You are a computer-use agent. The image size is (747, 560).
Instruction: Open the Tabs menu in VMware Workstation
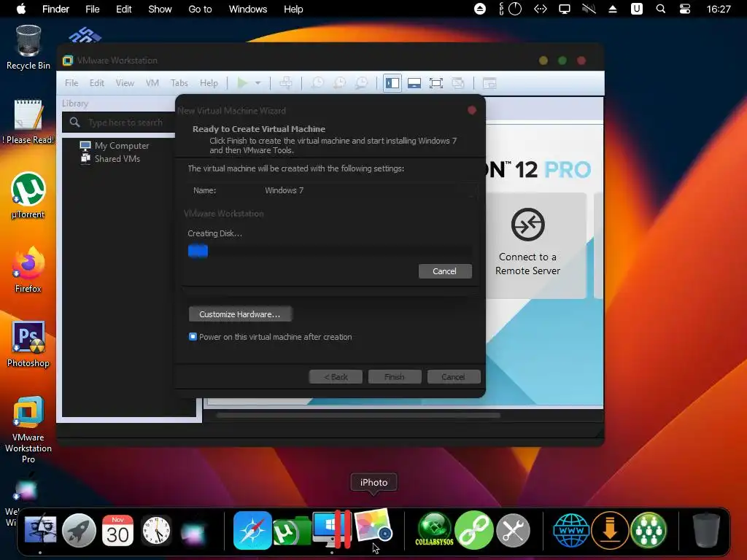click(x=179, y=83)
